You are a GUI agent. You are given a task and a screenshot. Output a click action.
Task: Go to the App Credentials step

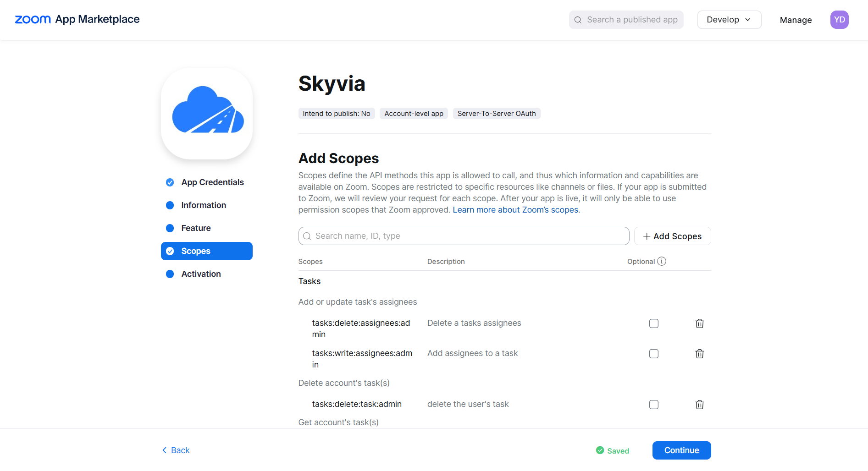pyautogui.click(x=207, y=182)
